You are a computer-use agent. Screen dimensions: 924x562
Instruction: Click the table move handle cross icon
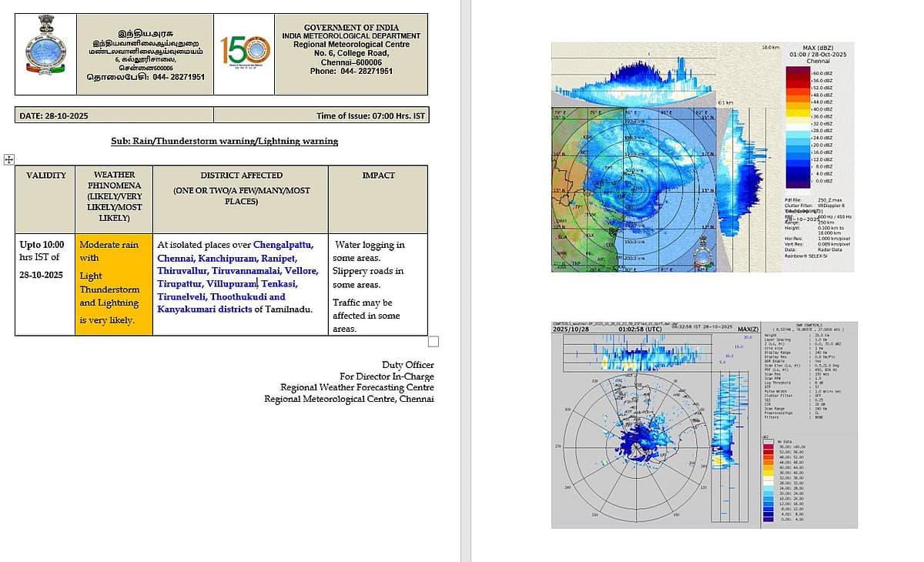[x=9, y=159]
